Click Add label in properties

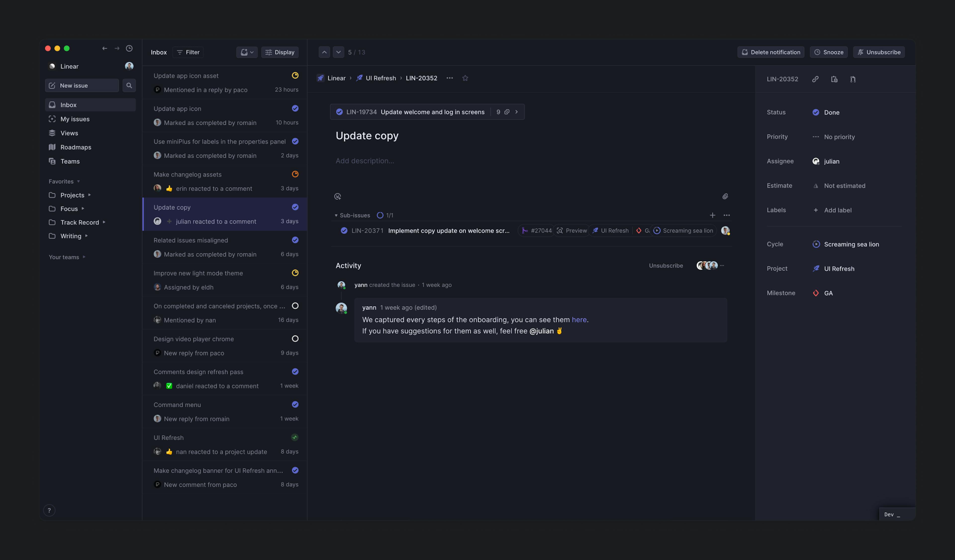pyautogui.click(x=832, y=210)
